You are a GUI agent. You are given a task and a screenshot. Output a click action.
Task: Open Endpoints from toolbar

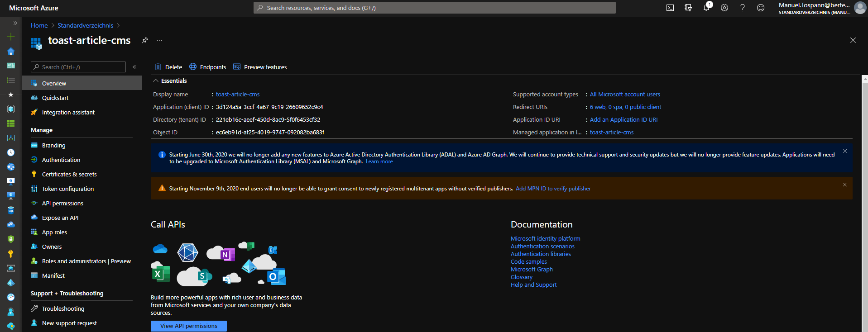pos(208,67)
